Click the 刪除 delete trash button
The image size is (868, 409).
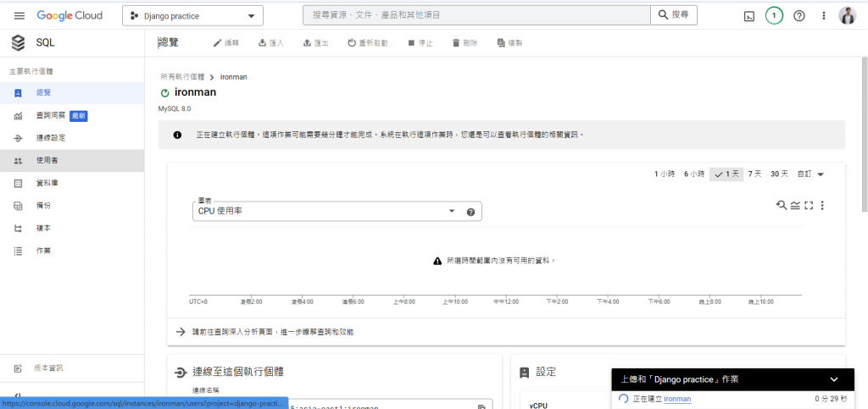pos(465,43)
